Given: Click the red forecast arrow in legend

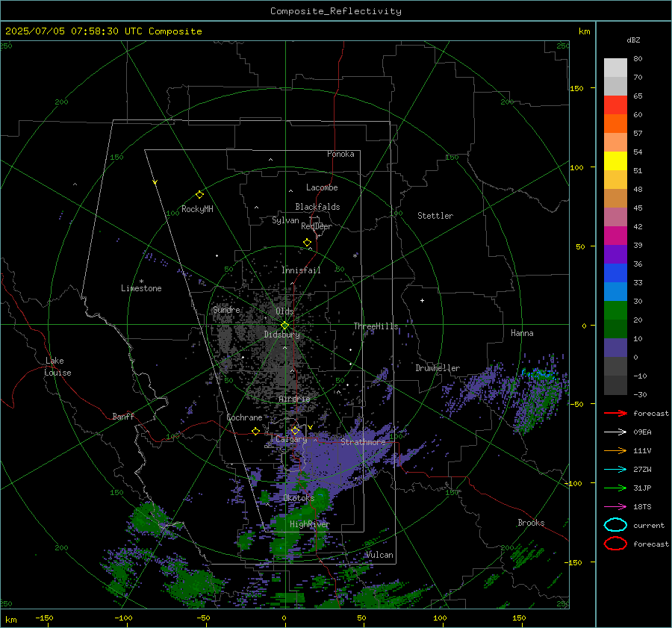Looking at the screenshot, I should 615,413.
